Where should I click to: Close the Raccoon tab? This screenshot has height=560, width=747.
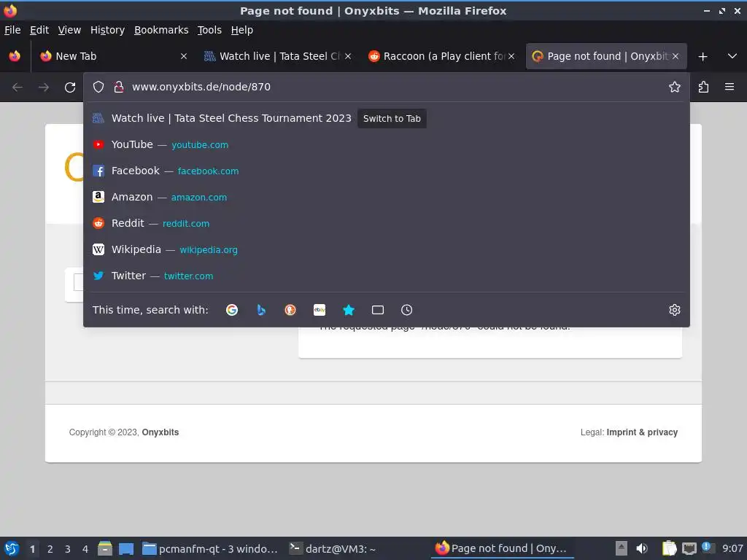coord(511,56)
